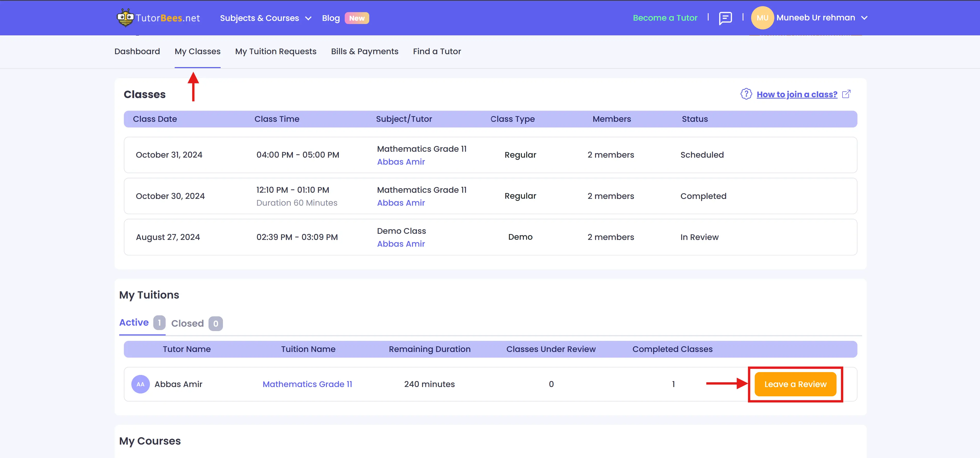The image size is (980, 458).
Task: Open Mathematics Grade 11 tuition link
Action: point(307,384)
